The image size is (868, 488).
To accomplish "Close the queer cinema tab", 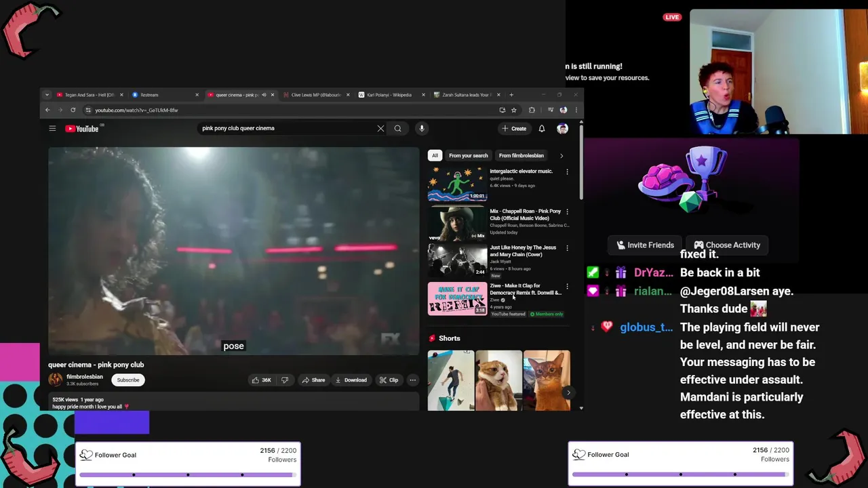I will point(273,95).
